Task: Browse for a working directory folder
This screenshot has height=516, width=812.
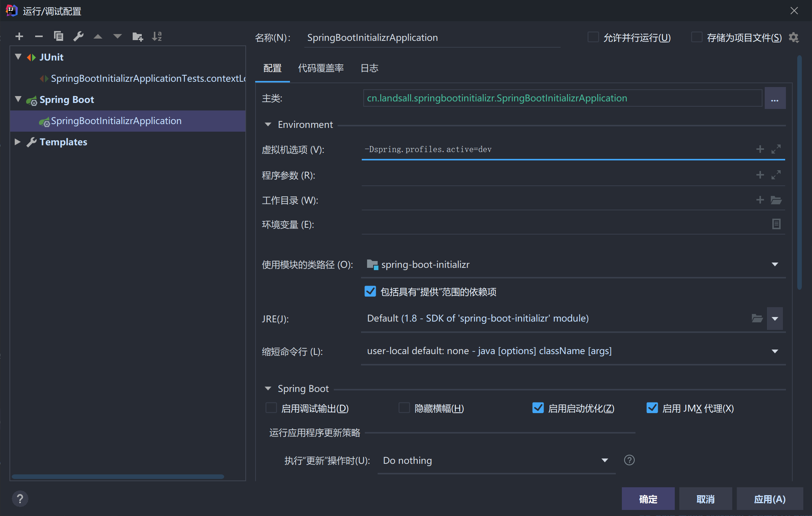Action: pos(776,200)
